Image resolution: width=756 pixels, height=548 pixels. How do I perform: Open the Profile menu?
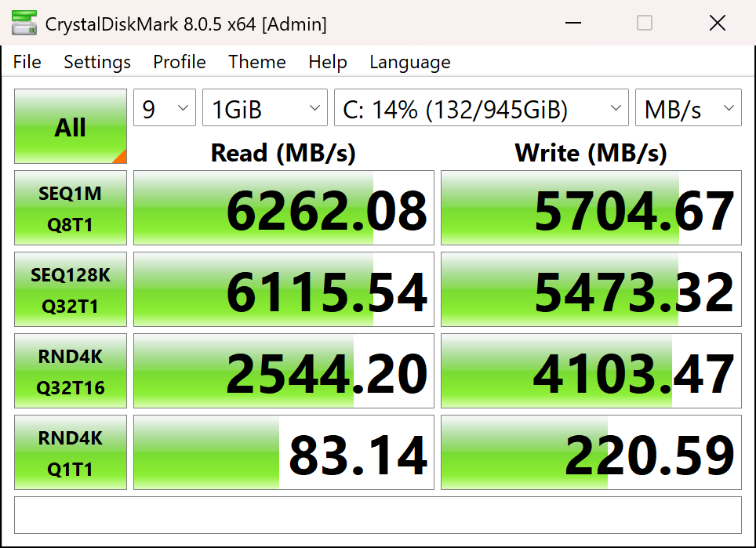click(x=180, y=62)
